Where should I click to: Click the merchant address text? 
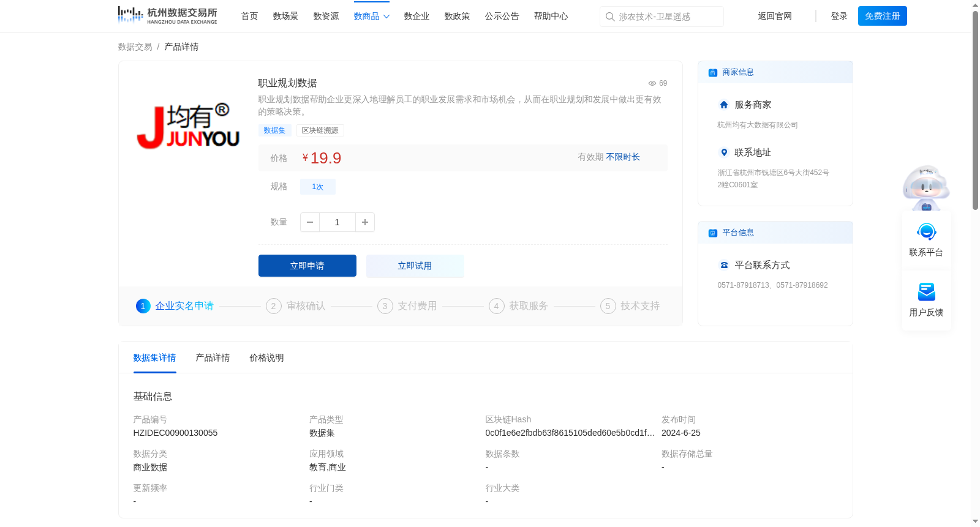[x=774, y=179]
